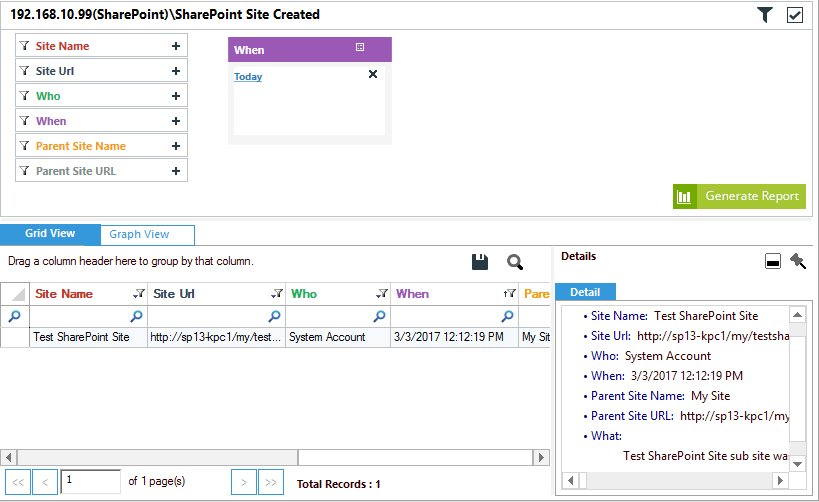Go to last page button
Image resolution: width=819 pixels, height=502 pixels.
coord(271,482)
